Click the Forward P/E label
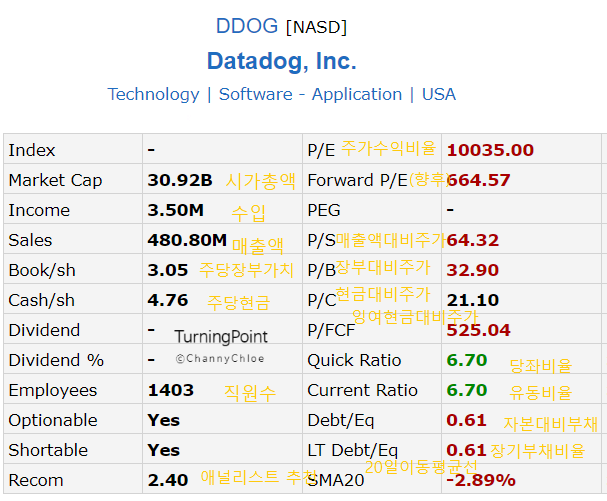The width and height of the screenshot is (607, 501). click(357, 180)
